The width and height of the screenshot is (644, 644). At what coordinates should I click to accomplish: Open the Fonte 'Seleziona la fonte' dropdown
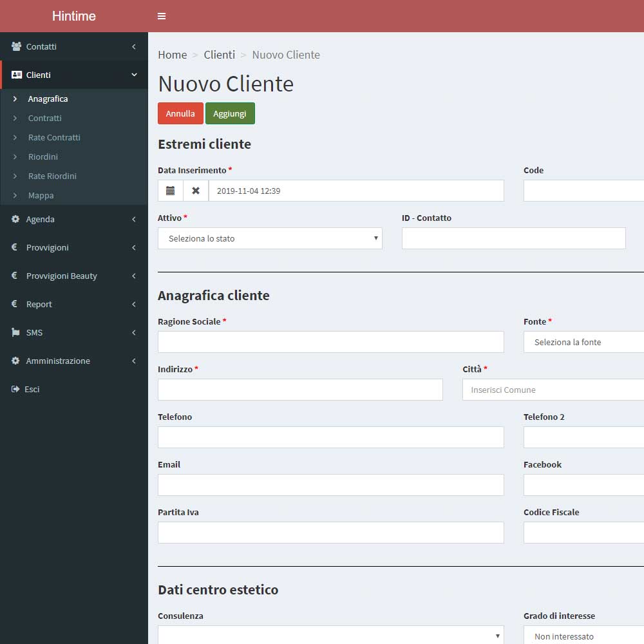[583, 342]
